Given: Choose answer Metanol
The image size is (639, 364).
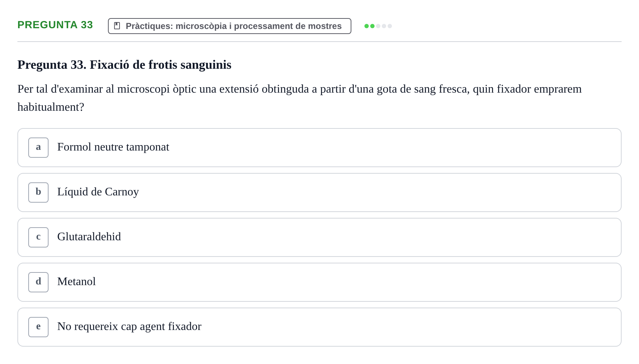Looking at the screenshot, I should (x=319, y=282).
